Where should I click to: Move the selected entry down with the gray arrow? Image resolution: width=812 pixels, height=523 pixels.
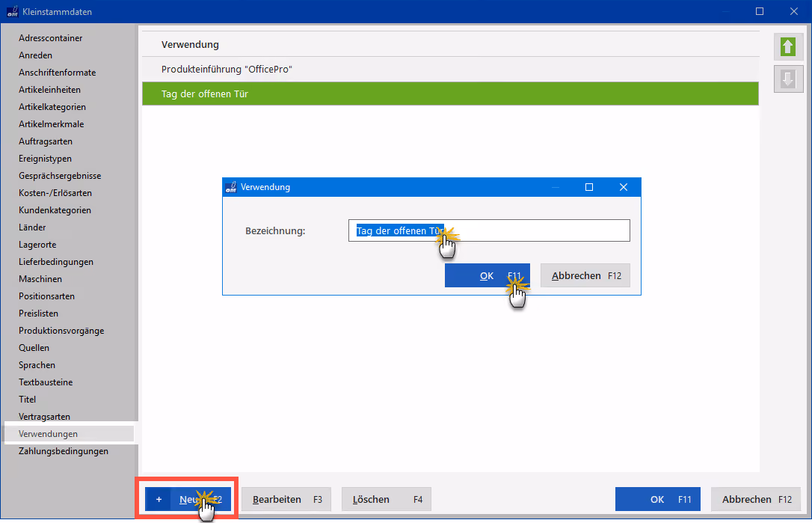tap(788, 79)
